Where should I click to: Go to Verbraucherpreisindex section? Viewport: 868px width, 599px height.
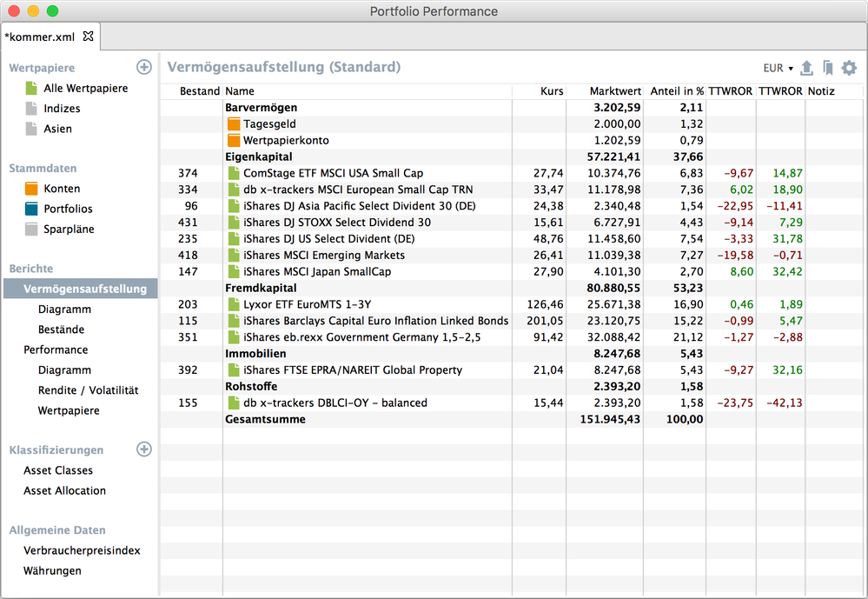(x=82, y=550)
